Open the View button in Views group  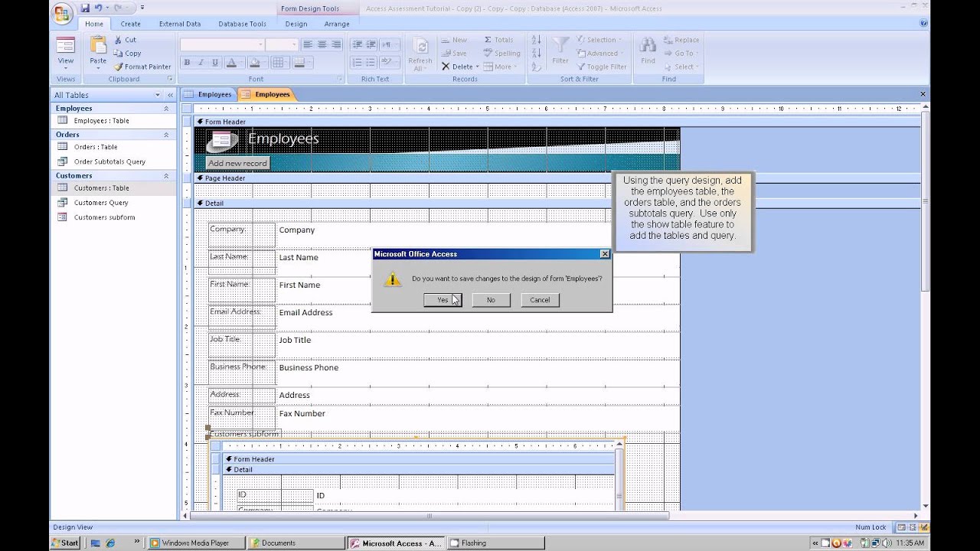coord(66,52)
